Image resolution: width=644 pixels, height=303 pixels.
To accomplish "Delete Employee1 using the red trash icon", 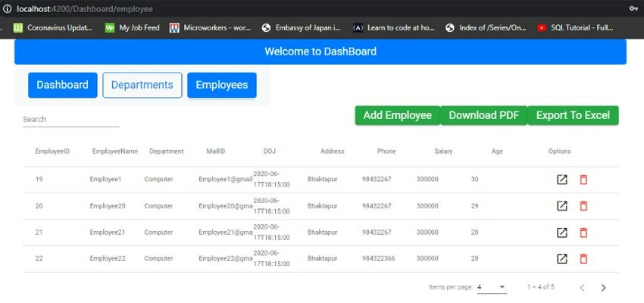I will tap(583, 180).
